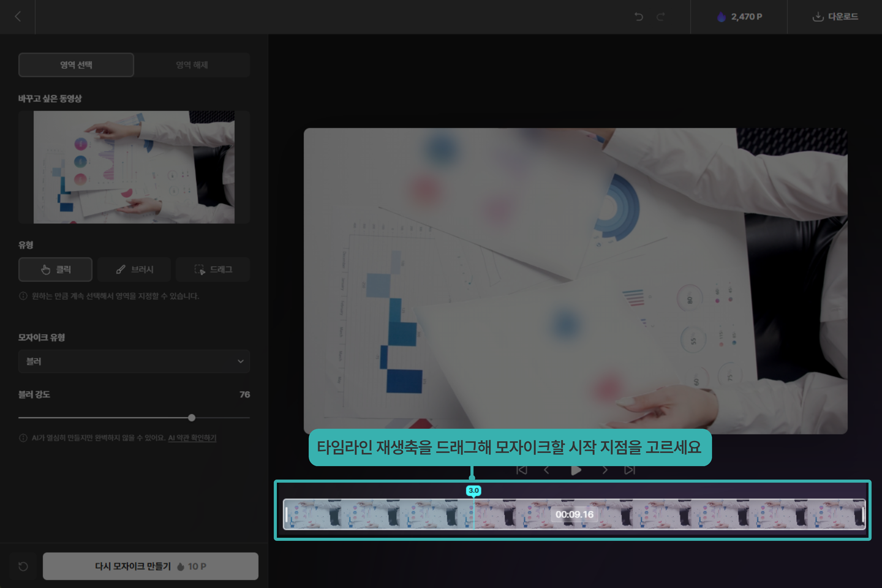Click the timeline left trim handle
This screenshot has height=588, width=882.
pos(286,514)
